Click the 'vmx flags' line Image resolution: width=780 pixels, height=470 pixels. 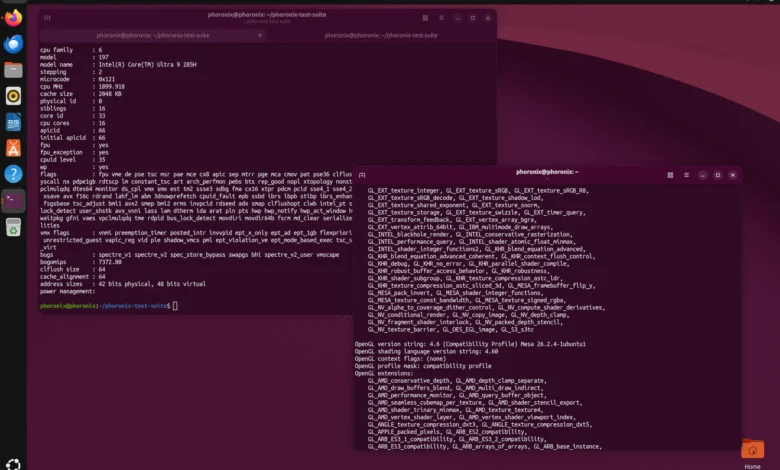(x=196, y=233)
